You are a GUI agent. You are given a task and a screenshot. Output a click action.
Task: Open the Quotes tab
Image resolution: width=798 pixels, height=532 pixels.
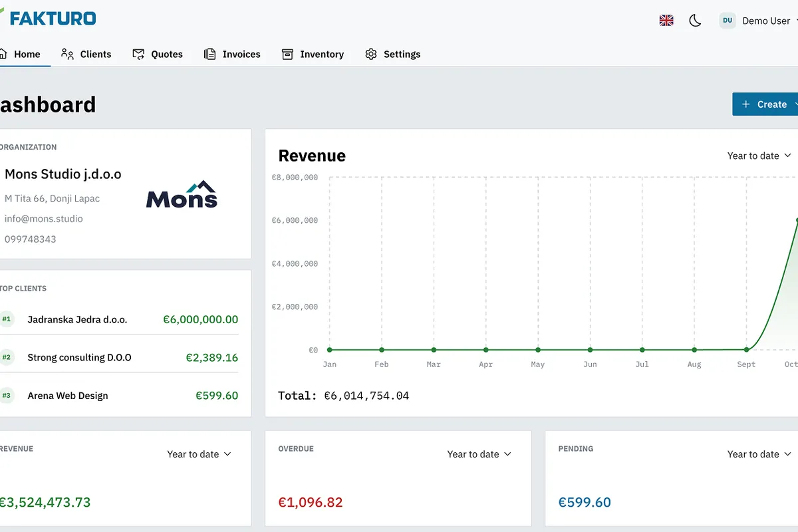(x=158, y=55)
